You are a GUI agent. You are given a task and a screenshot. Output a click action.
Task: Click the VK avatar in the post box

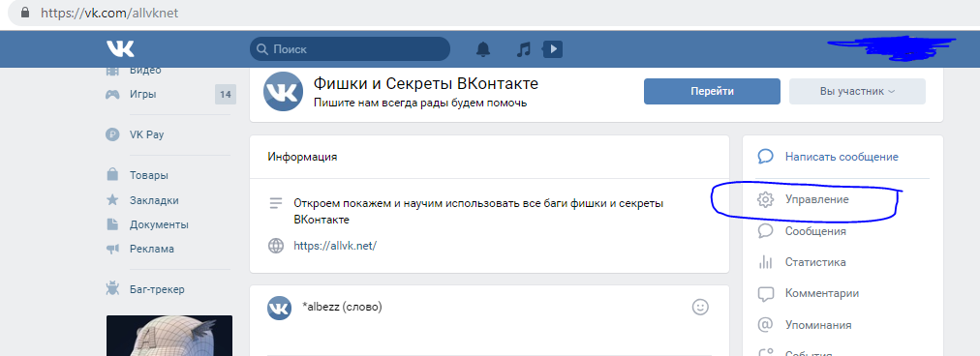(x=279, y=308)
